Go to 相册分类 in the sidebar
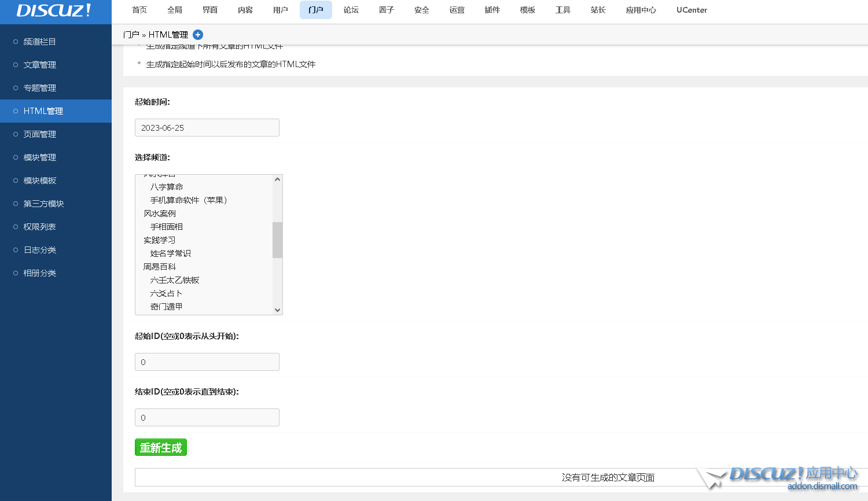Screen dimensions: 868x501 [x=40, y=273]
